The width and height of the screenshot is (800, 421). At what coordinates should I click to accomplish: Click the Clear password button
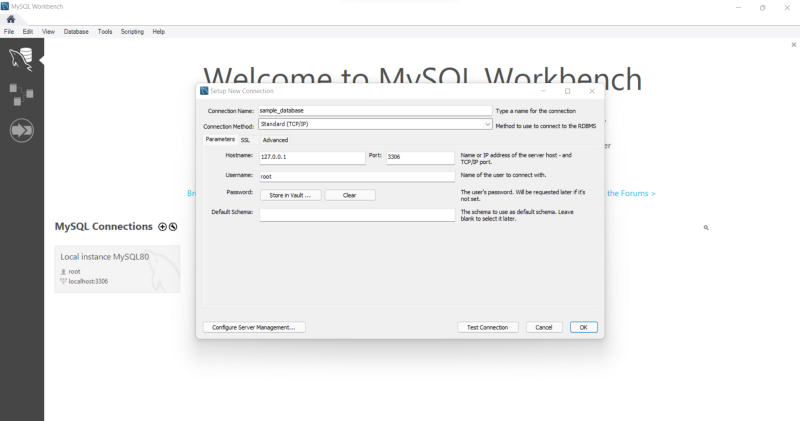349,195
